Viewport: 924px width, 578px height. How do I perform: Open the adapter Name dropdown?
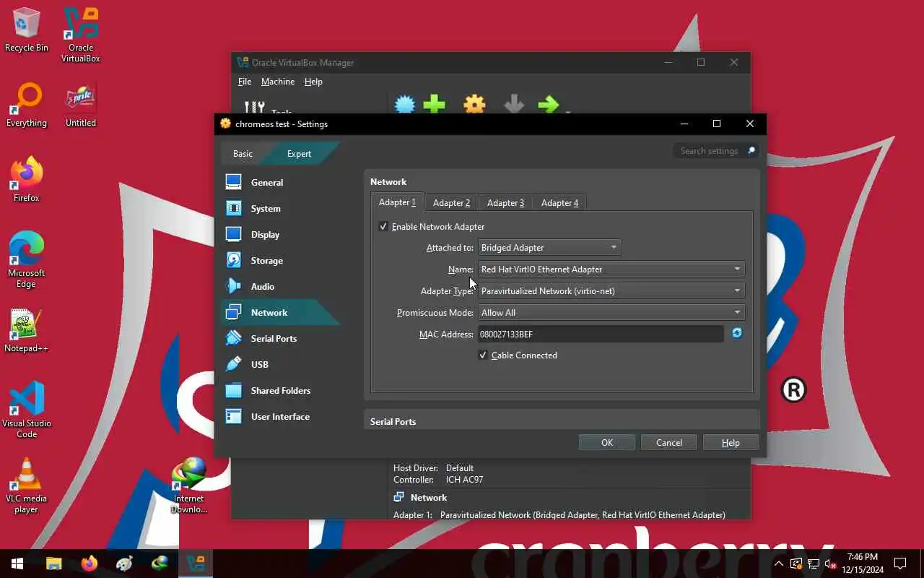pos(611,269)
